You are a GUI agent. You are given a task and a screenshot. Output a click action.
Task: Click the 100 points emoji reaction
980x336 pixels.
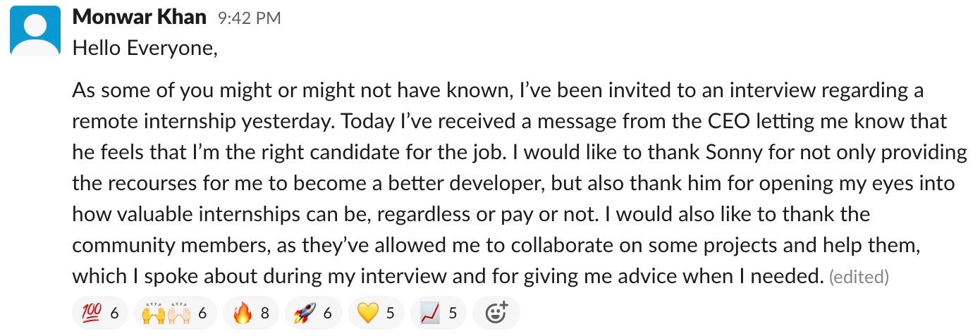[x=99, y=313]
